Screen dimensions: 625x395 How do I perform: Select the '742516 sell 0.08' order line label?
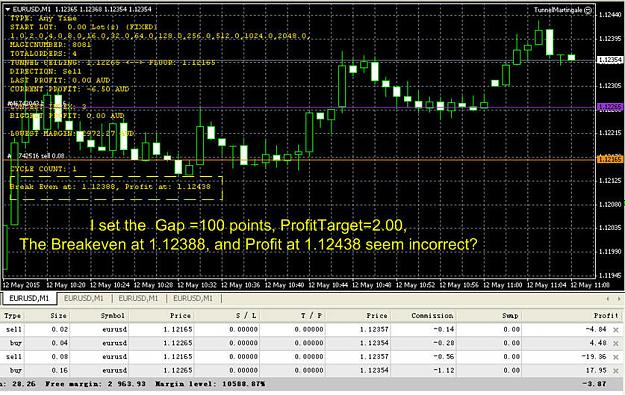pos(41,156)
